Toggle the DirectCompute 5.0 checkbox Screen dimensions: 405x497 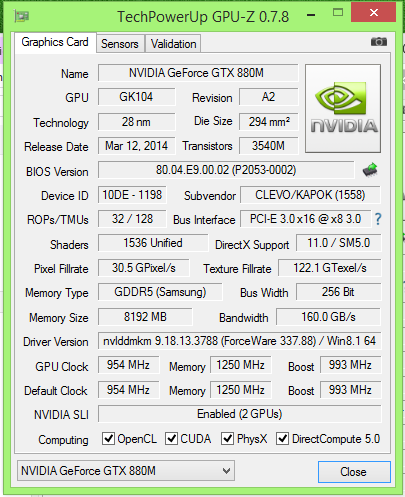(282, 439)
